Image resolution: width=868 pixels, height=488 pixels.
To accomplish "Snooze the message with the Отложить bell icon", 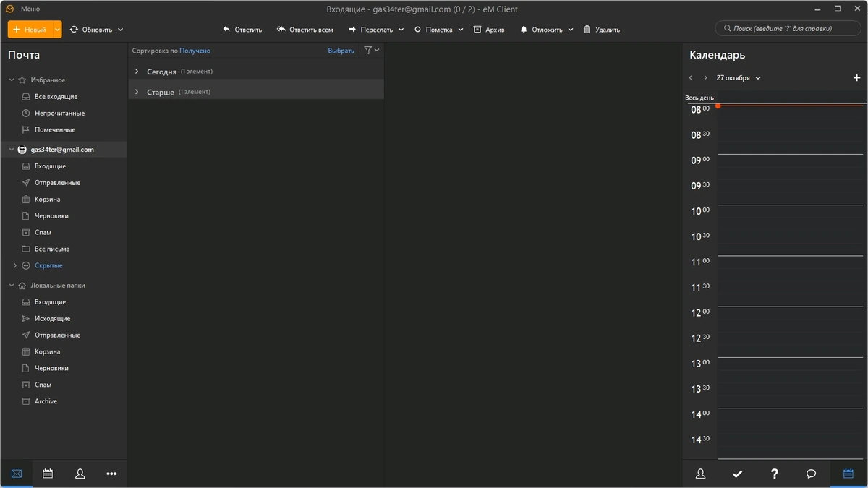I will tap(524, 30).
